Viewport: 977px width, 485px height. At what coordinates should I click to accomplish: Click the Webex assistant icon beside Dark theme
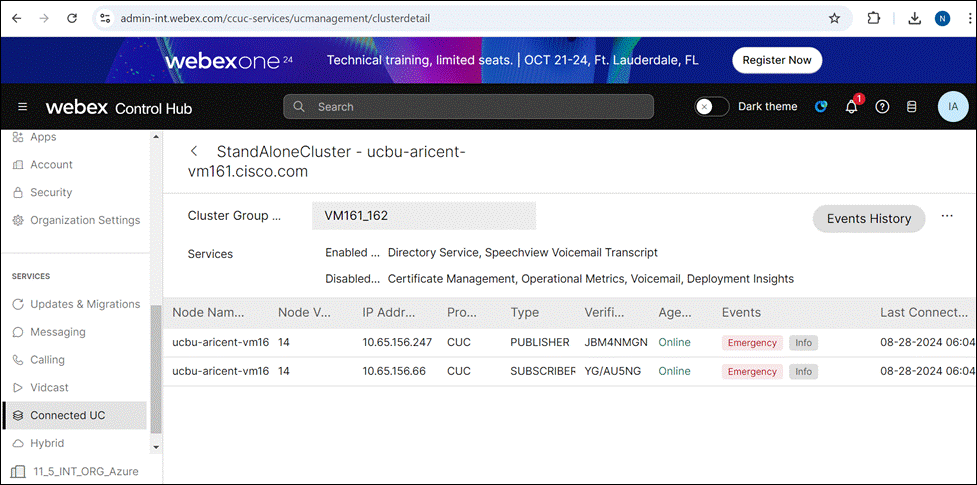[x=821, y=107]
